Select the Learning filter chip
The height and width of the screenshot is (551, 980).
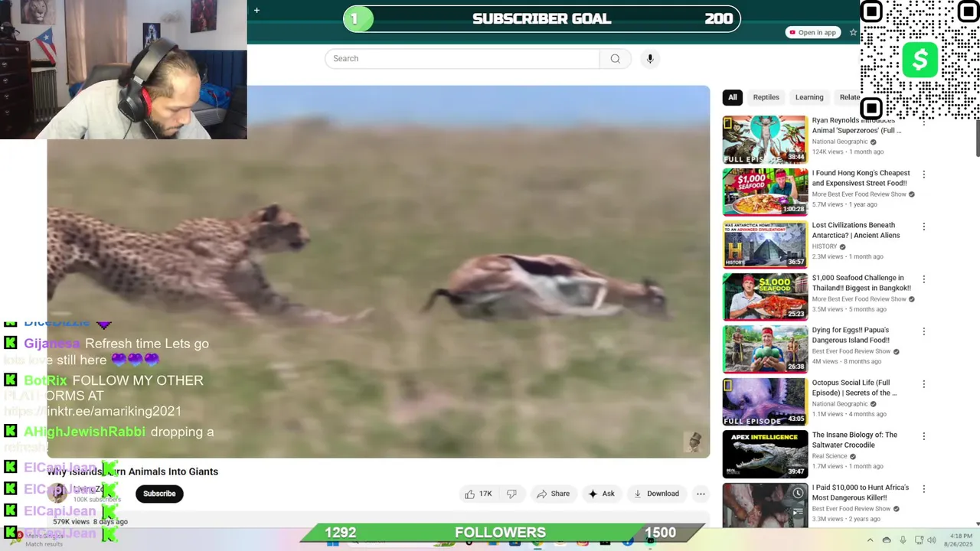(809, 97)
